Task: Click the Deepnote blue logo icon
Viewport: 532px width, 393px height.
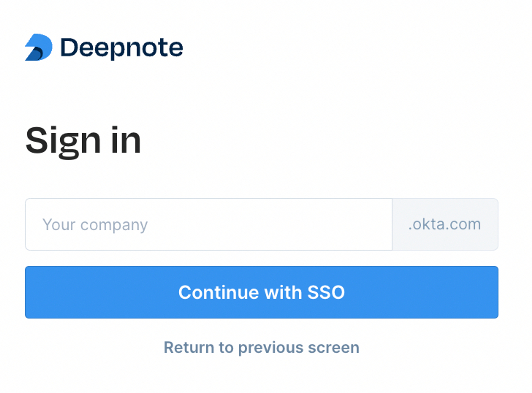Action: (x=39, y=47)
